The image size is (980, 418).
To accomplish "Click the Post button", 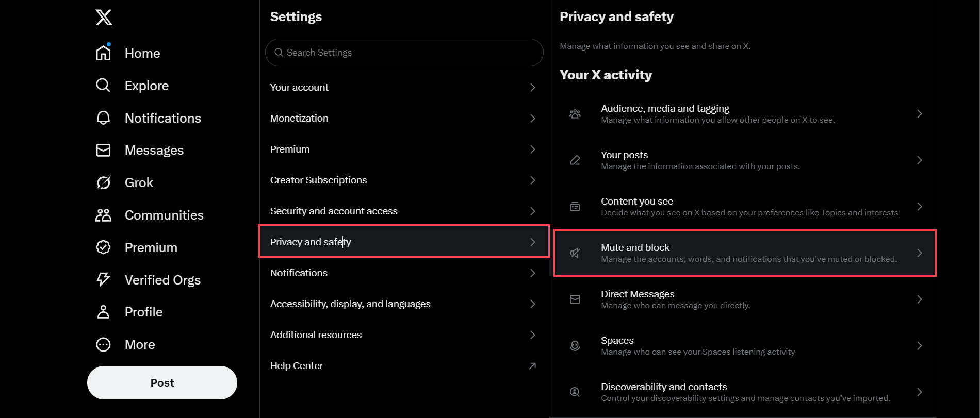I will 161,382.
